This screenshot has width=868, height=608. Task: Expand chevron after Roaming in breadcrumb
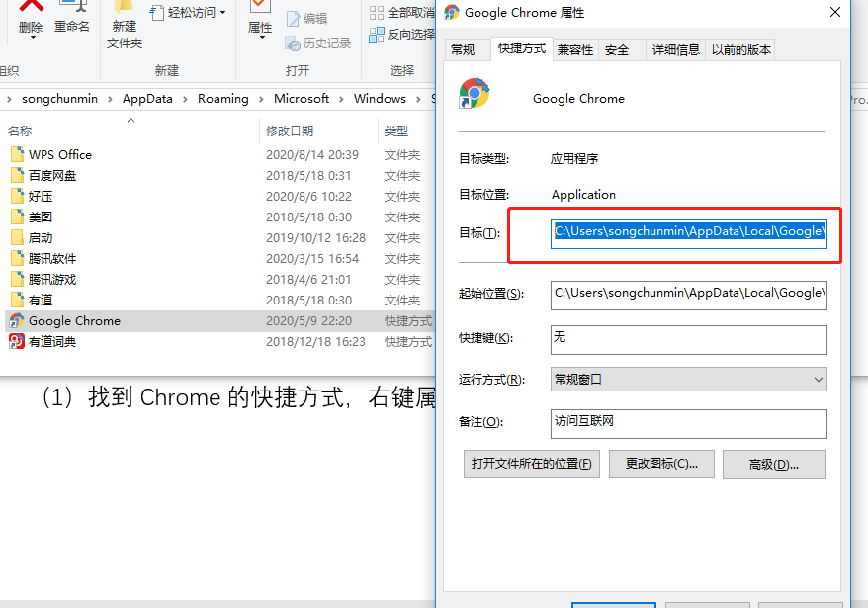[261, 99]
